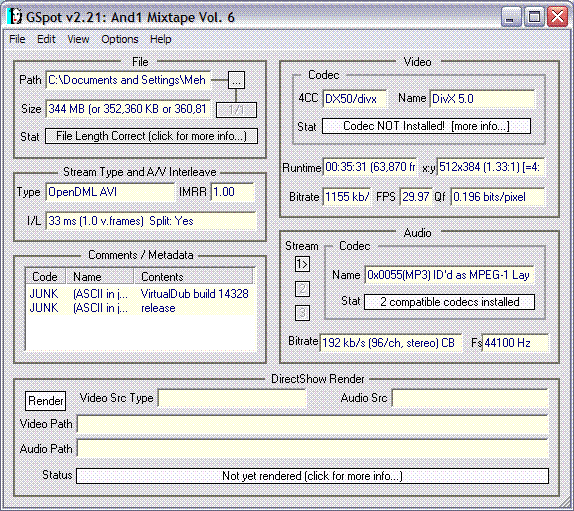Viewport: 574px width, 511px height.
Task: Click Codec NOT Installed more info button
Action: pos(426,126)
